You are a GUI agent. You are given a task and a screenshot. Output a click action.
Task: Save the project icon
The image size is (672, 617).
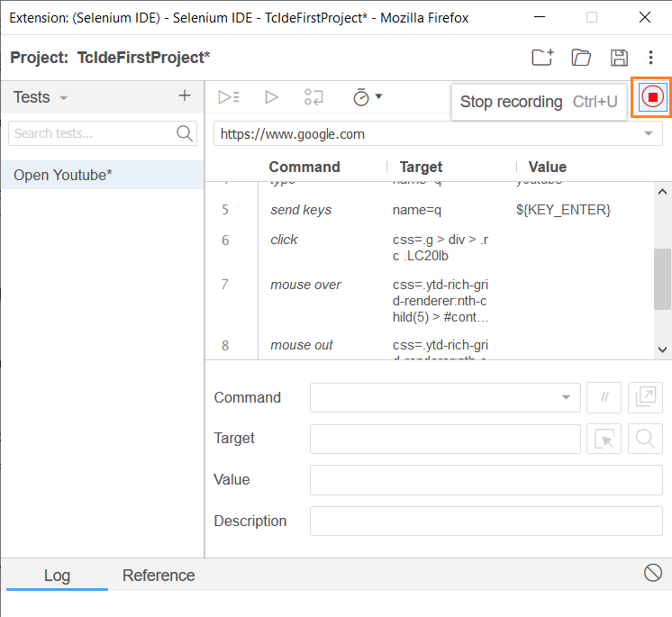point(619,58)
